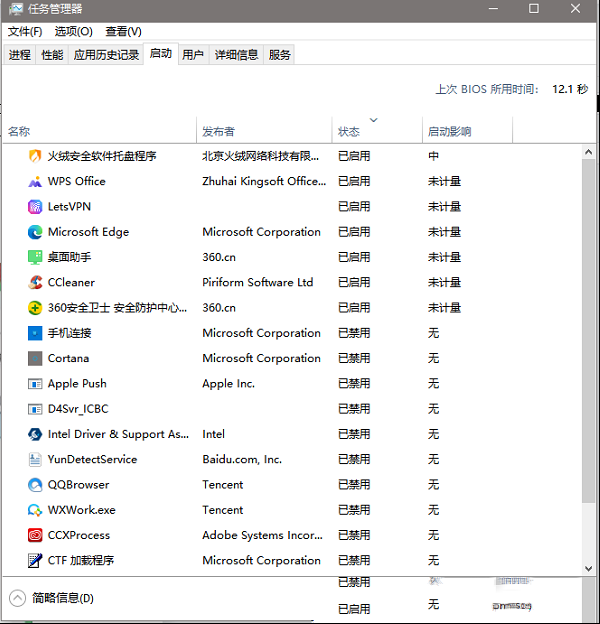Image resolution: width=600 pixels, height=624 pixels.
Task: Switch to the 用户 tab
Action: 193,55
